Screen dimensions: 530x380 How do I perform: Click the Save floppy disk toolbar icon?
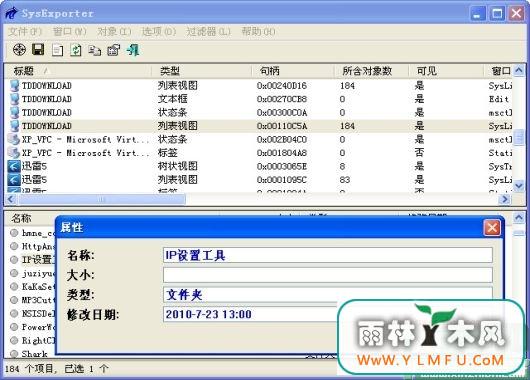pyautogui.click(x=38, y=50)
